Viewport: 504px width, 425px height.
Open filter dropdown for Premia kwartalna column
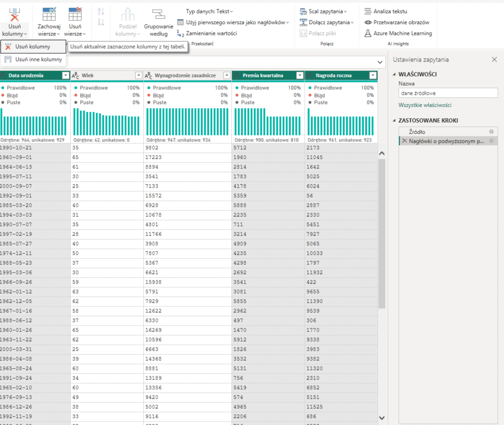tap(300, 75)
